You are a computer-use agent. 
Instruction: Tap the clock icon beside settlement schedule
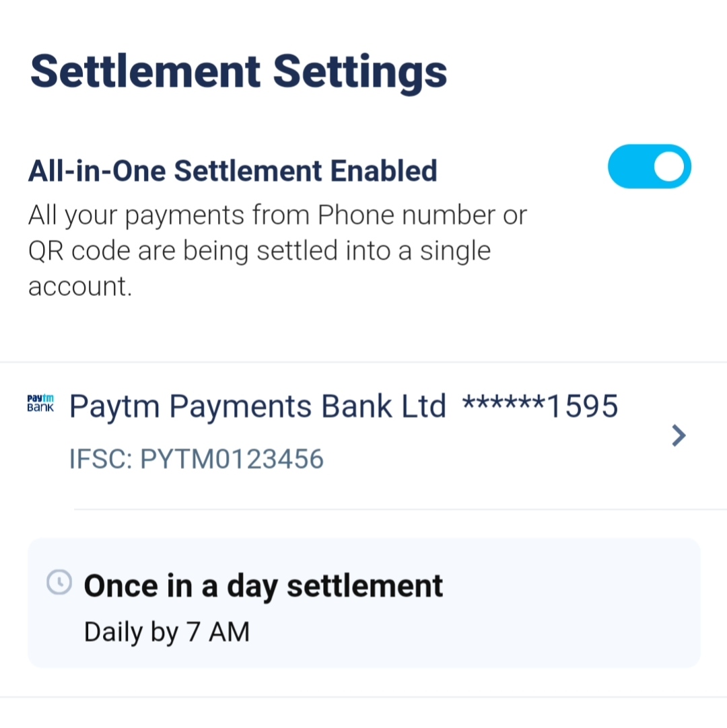click(59, 583)
